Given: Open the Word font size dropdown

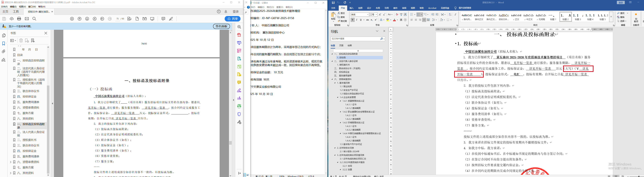Looking at the screenshot, I should coord(376,14).
